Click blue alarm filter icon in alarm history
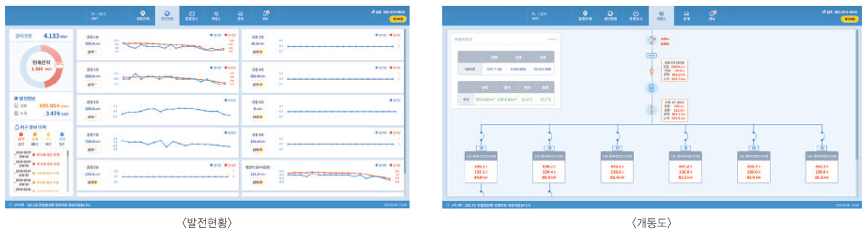 [61, 133]
